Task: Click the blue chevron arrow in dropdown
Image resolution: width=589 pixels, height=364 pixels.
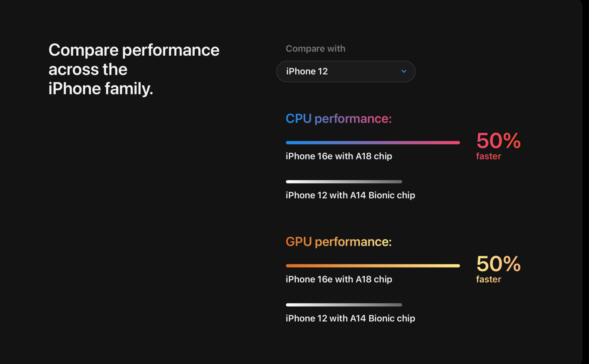Action: point(404,71)
